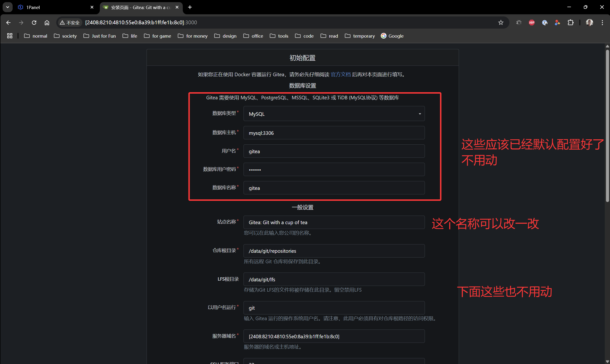Open a new browser tab

click(190, 7)
